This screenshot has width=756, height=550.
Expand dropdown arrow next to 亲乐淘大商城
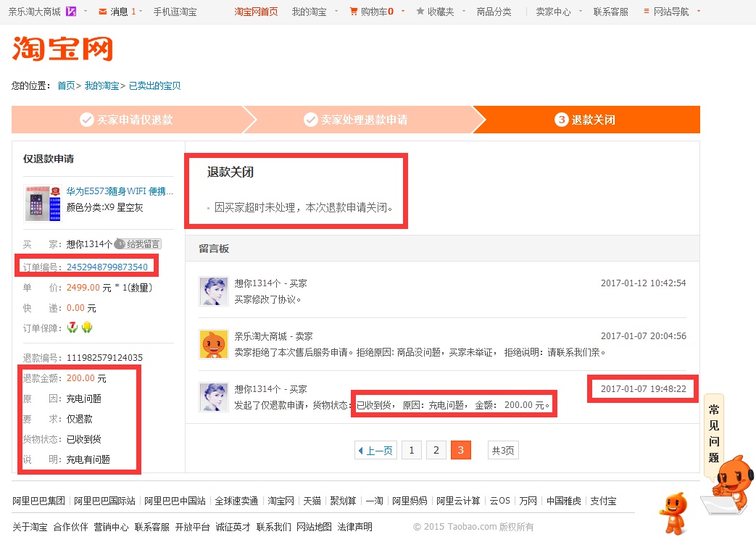[x=86, y=11]
